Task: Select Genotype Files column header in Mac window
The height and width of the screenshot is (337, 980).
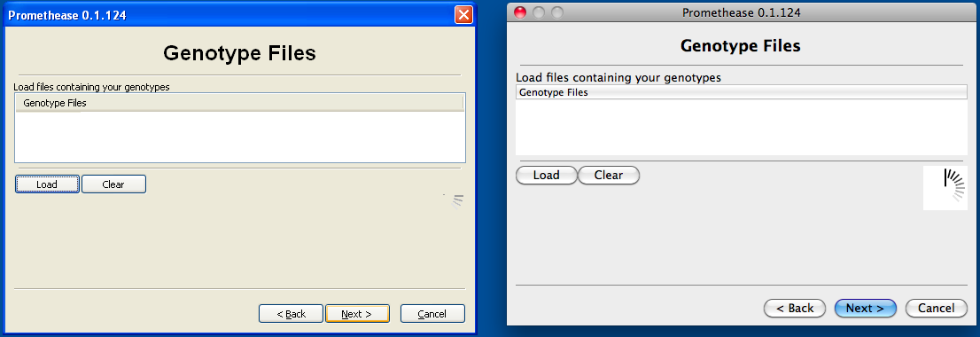Action: [x=742, y=92]
